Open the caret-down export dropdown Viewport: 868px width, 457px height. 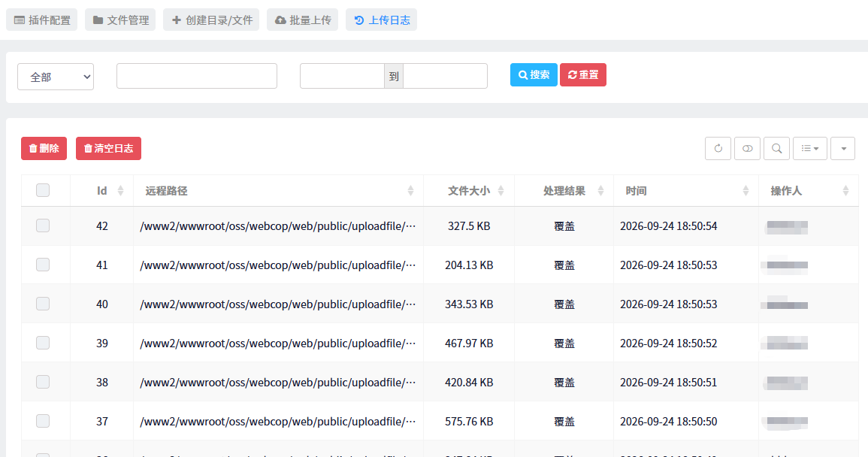pos(843,149)
